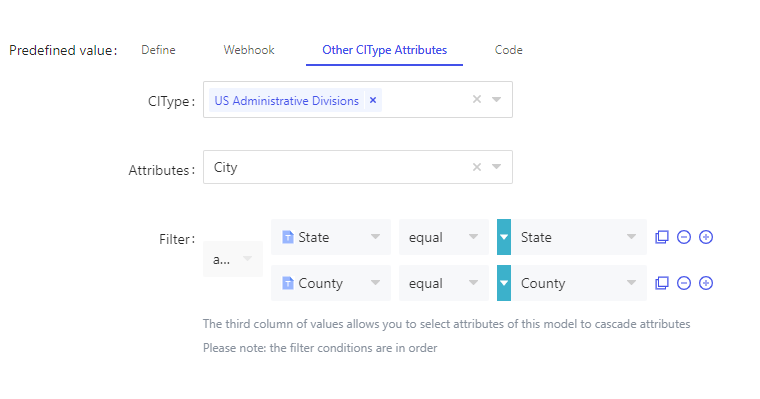Viewport: 760px width, 399px height.
Task: Switch to the Webhook tab
Action: pyautogui.click(x=249, y=50)
